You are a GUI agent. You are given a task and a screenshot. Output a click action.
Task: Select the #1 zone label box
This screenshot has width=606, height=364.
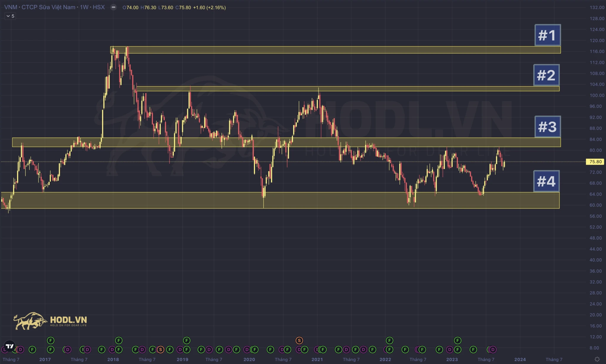(547, 35)
